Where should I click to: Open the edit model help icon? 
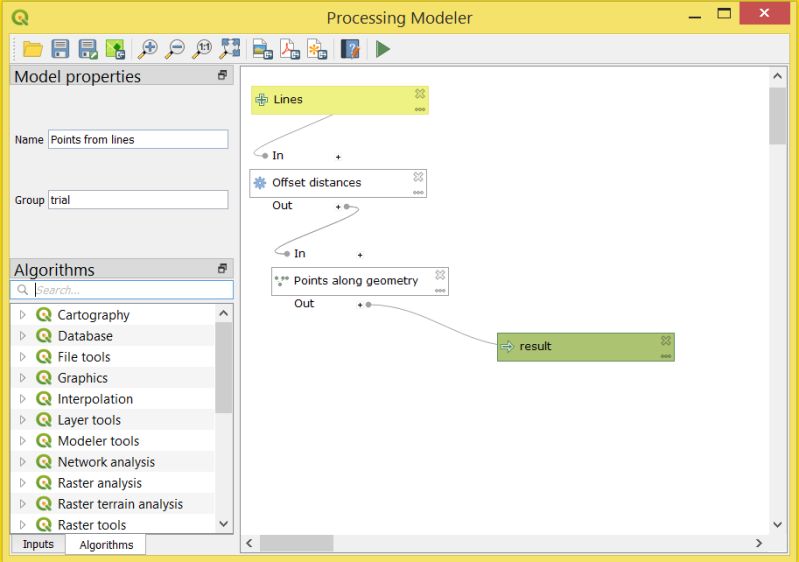click(351, 49)
